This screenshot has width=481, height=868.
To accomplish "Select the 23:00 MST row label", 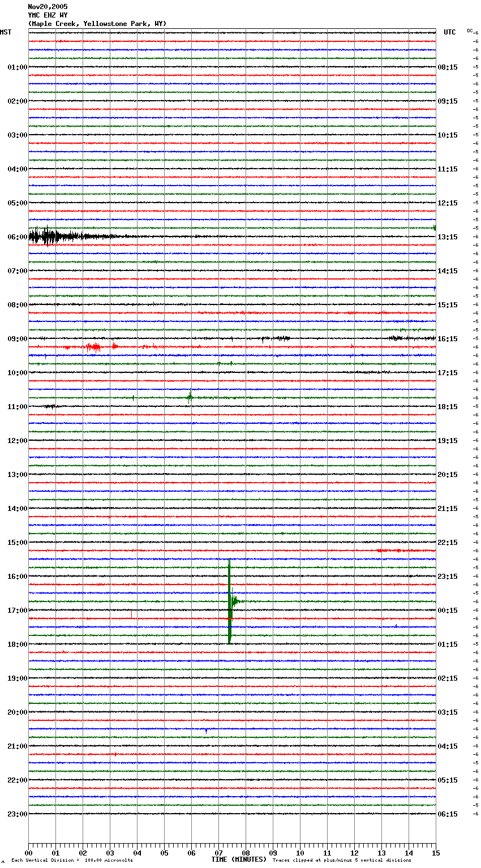I will [x=18, y=814].
